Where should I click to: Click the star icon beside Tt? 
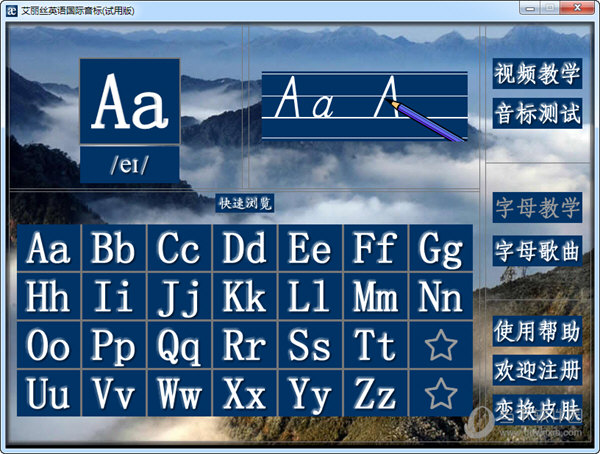tap(440, 345)
